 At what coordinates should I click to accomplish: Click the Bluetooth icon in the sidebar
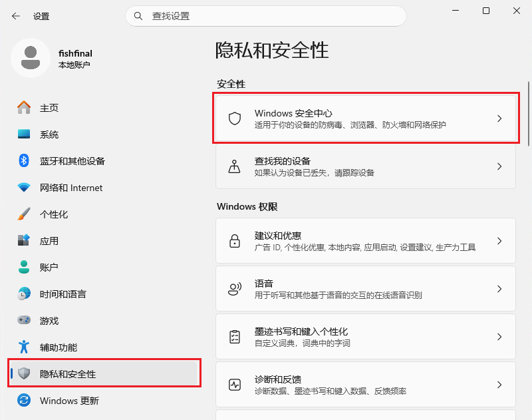24,160
